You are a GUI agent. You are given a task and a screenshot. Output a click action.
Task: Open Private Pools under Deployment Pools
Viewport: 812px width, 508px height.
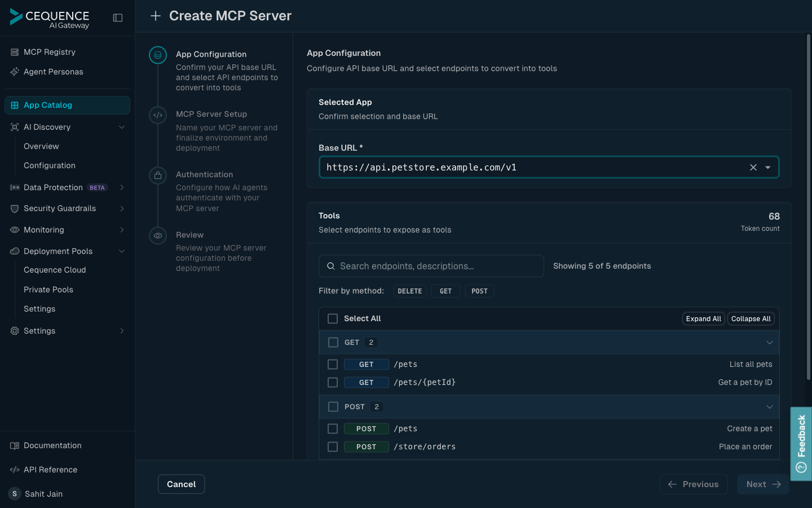[48, 290]
